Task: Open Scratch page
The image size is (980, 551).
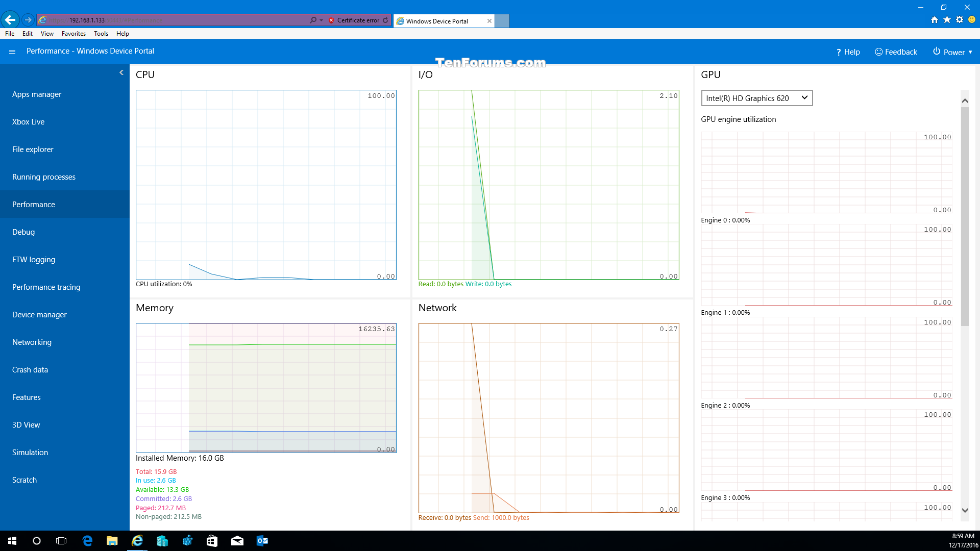Action: pos(65,480)
